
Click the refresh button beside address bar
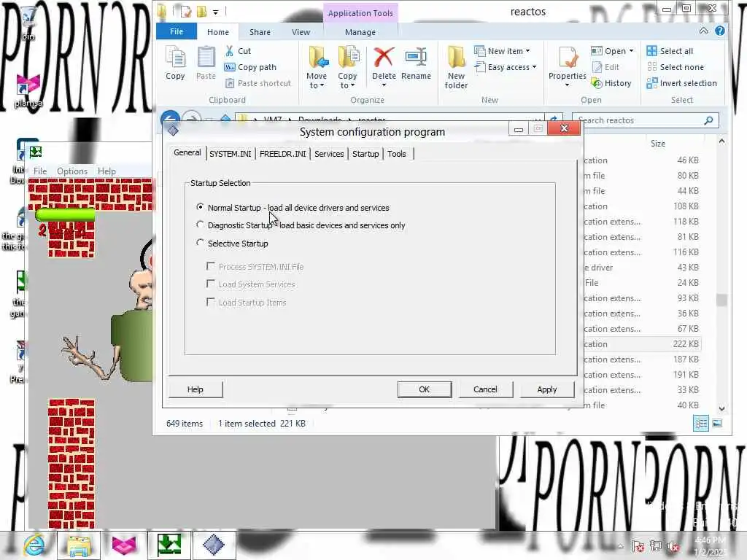[554, 120]
